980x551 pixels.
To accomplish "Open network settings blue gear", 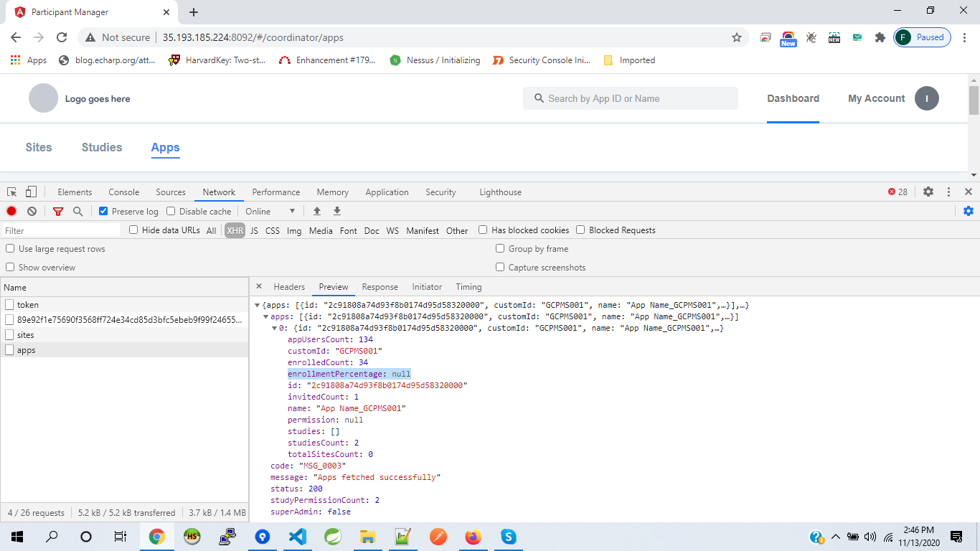I will tap(969, 211).
